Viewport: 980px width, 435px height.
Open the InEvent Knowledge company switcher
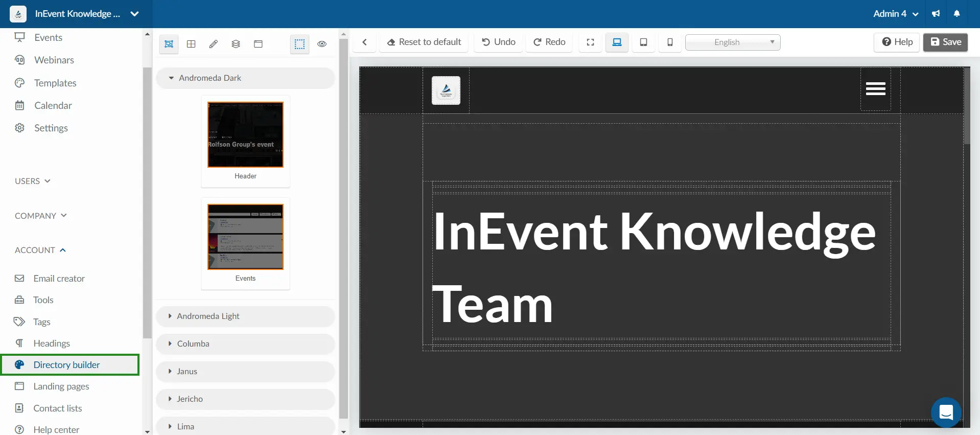coord(87,14)
